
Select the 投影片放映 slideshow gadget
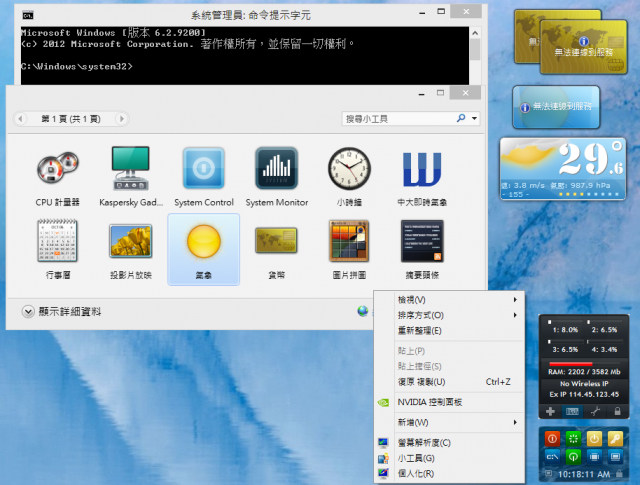(x=131, y=249)
